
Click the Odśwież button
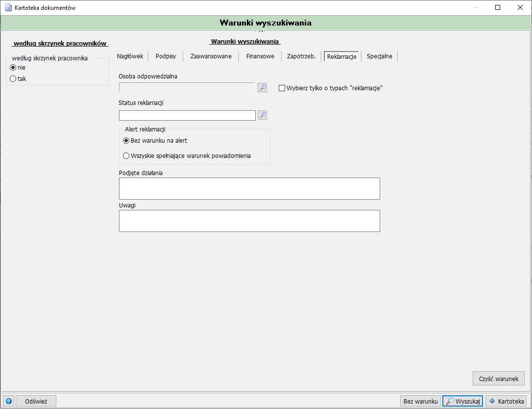tap(36, 401)
